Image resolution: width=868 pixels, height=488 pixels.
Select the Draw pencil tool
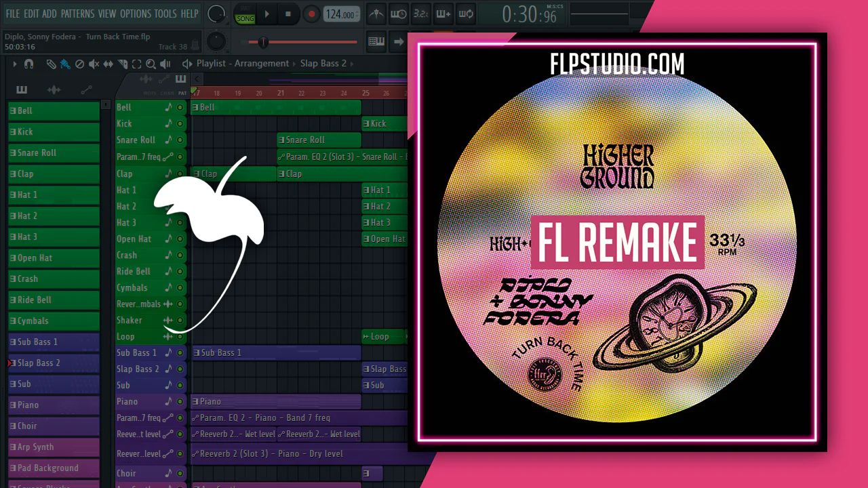(51, 64)
